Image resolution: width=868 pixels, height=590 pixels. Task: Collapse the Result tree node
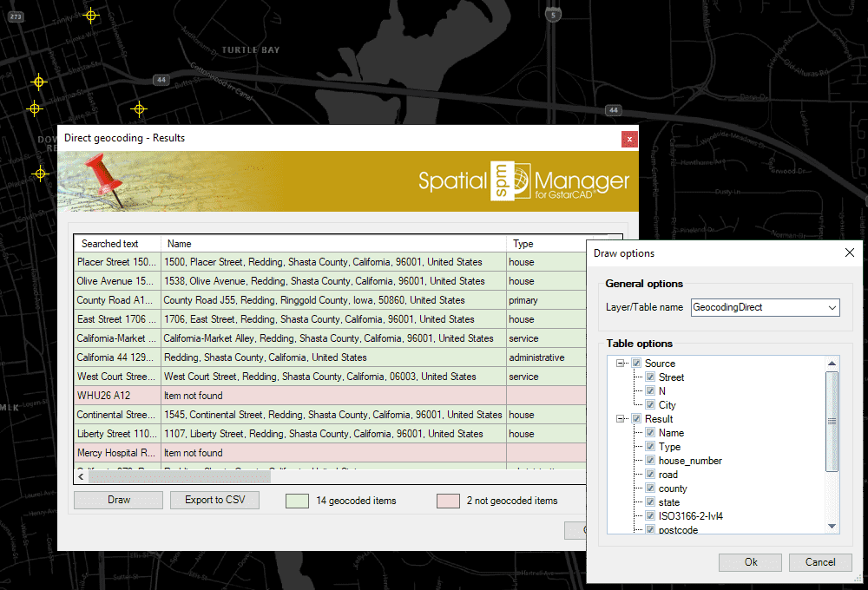[x=620, y=418]
